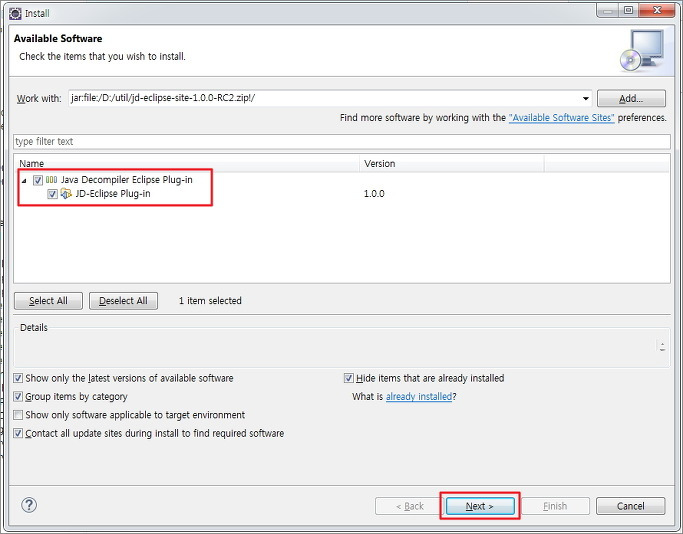Toggle Hide items that are already installed
683x534 pixels.
click(x=348, y=378)
